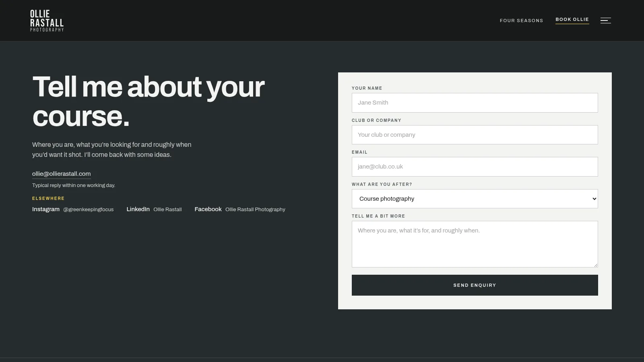This screenshot has width=644, height=362.
Task: Select the Email input field
Action: pos(475,167)
